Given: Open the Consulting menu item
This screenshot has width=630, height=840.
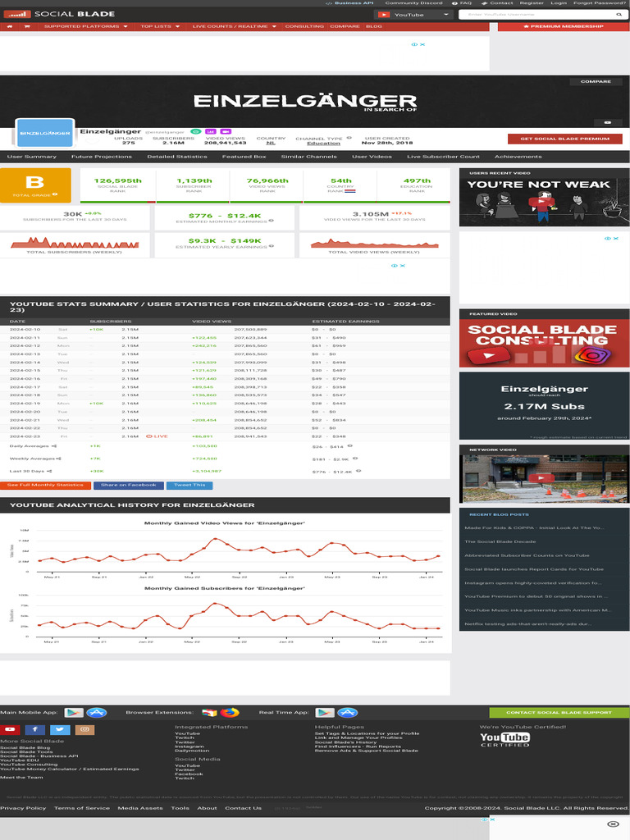Looking at the screenshot, I should click(x=304, y=26).
